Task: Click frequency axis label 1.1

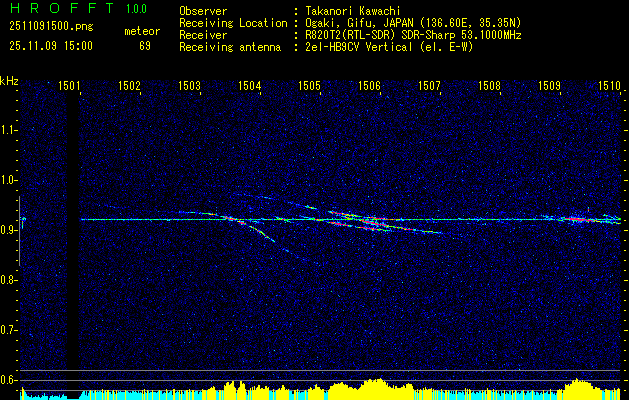Action: pos(8,130)
